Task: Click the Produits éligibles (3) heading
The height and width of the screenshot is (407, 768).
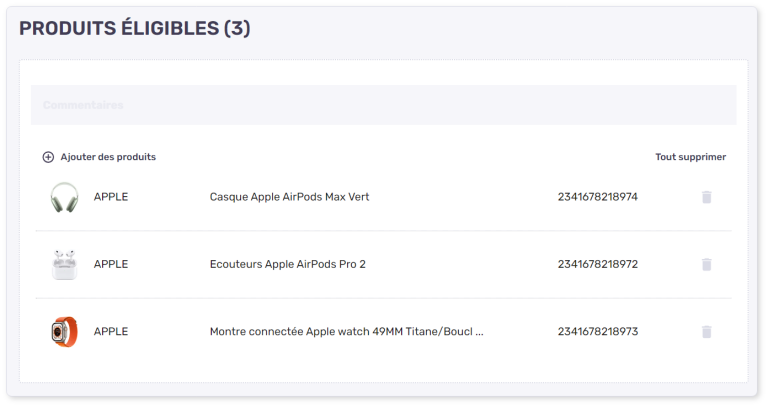Action: [134, 28]
